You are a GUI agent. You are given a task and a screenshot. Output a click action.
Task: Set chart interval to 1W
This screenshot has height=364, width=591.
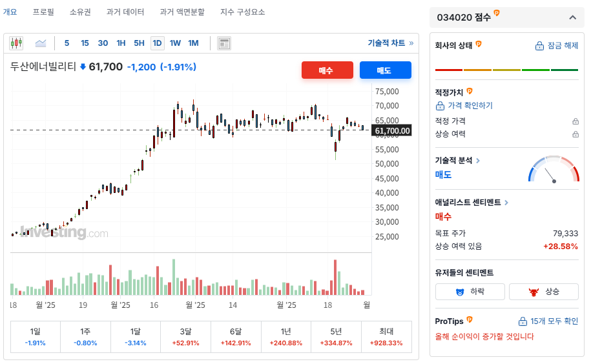[175, 43]
